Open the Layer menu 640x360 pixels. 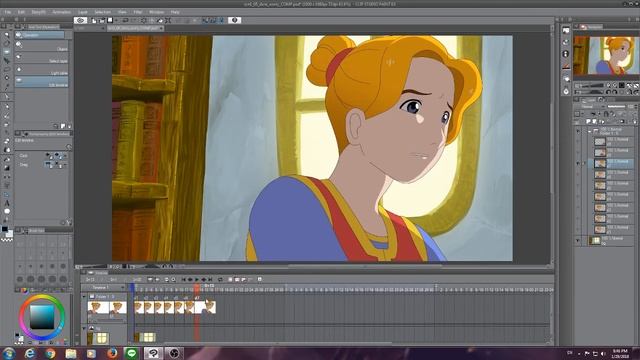[x=83, y=12]
